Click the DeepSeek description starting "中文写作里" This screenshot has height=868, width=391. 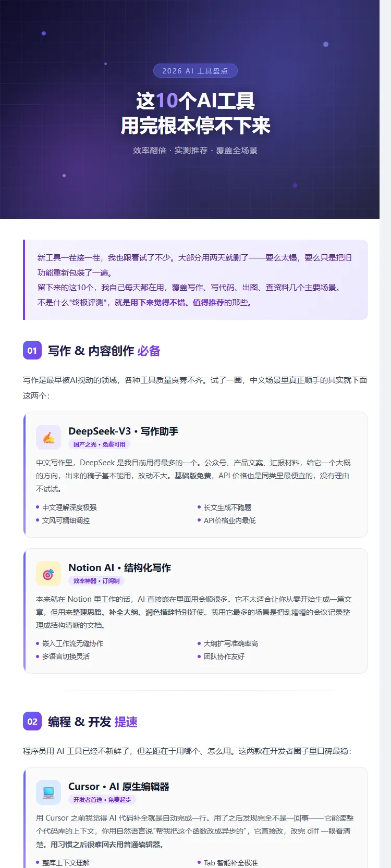coord(193,476)
